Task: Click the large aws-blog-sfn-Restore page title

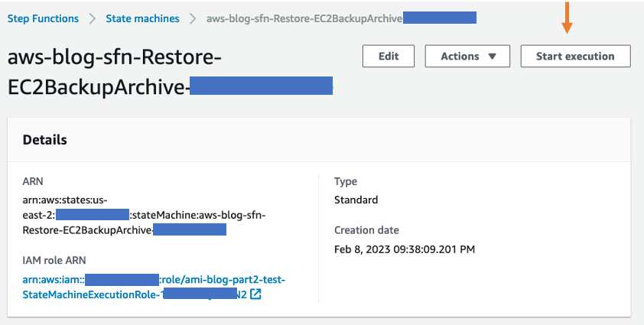Action: pos(170,73)
